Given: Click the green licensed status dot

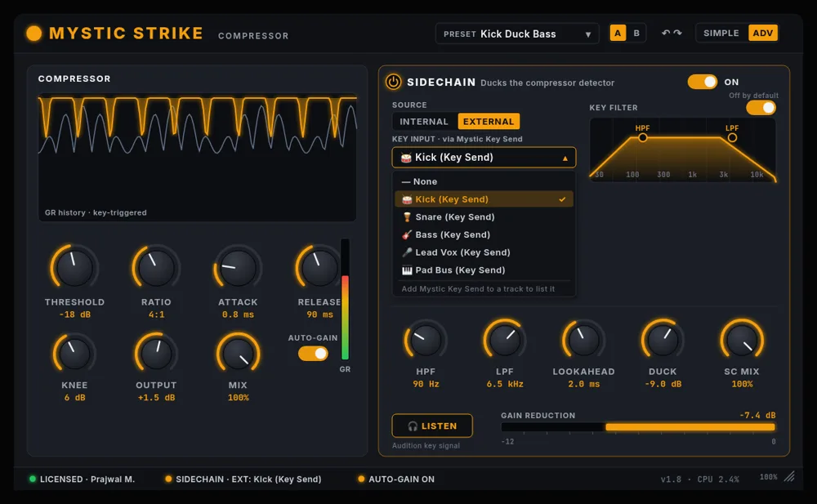Looking at the screenshot, I should (x=33, y=479).
